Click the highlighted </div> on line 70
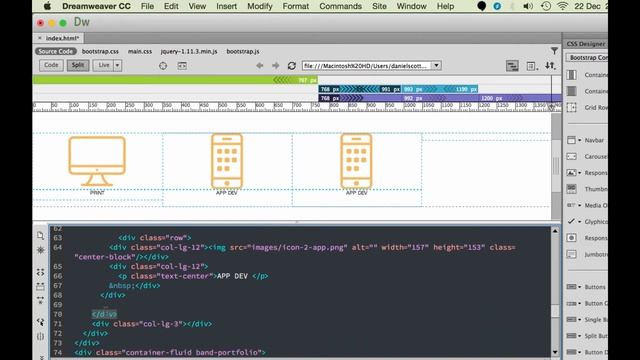The width and height of the screenshot is (640, 360). click(104, 314)
